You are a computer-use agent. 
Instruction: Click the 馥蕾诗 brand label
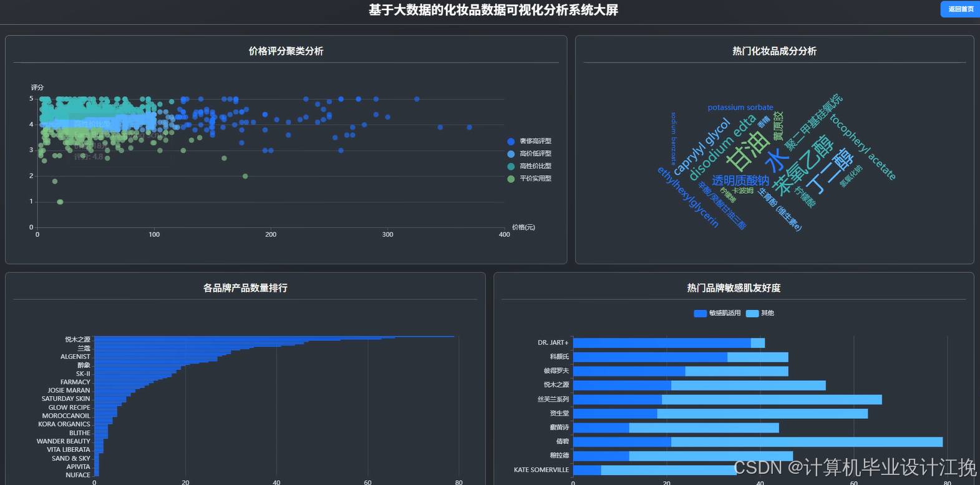560,428
